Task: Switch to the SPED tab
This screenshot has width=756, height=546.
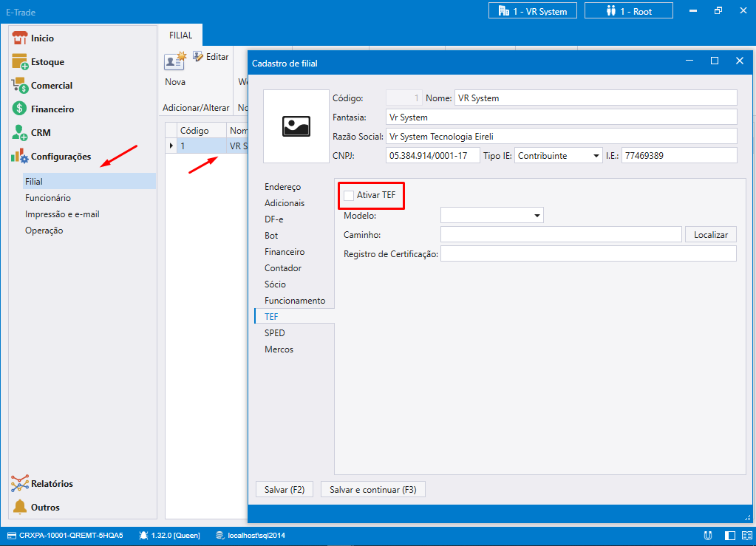Action: click(274, 333)
